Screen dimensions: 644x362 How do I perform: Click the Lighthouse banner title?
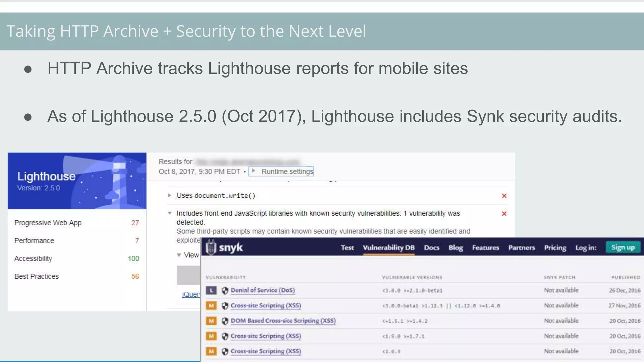point(46,176)
